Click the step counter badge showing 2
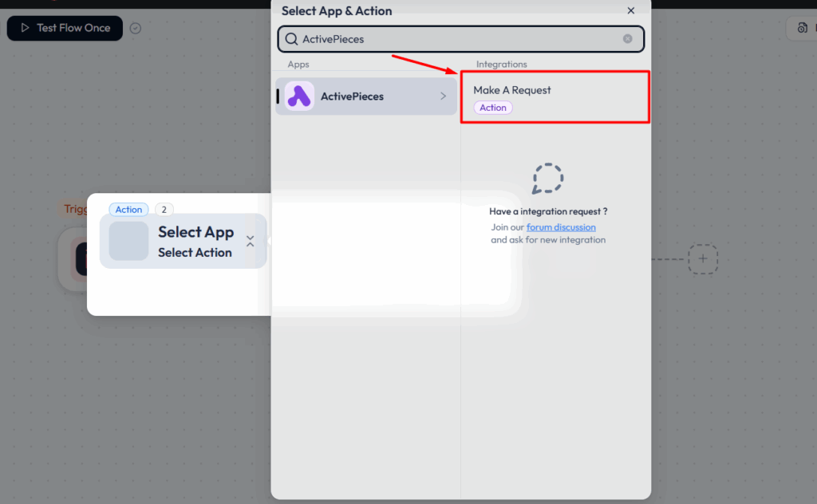817x504 pixels. 163,209
